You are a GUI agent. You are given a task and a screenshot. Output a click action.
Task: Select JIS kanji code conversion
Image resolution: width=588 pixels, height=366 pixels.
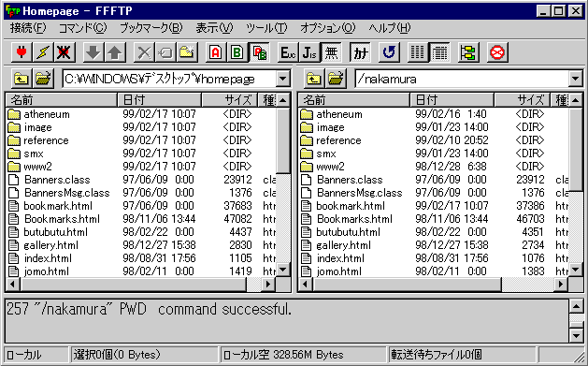[309, 52]
